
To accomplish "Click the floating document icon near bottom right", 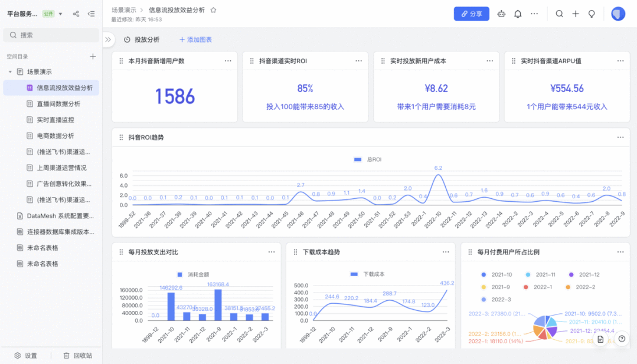I will click(x=600, y=339).
